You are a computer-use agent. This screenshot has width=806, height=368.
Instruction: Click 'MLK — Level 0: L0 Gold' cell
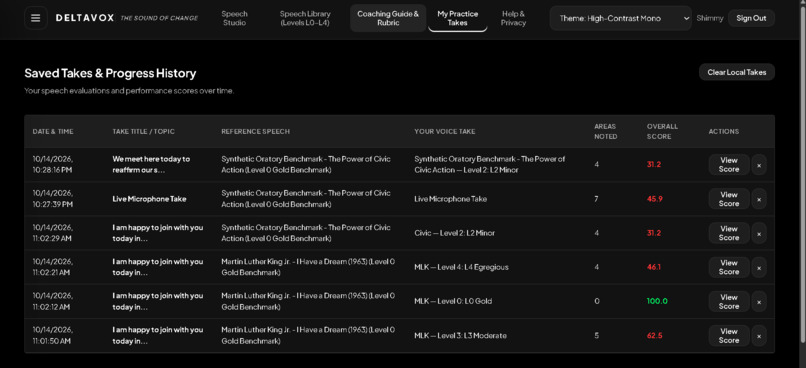tap(453, 301)
